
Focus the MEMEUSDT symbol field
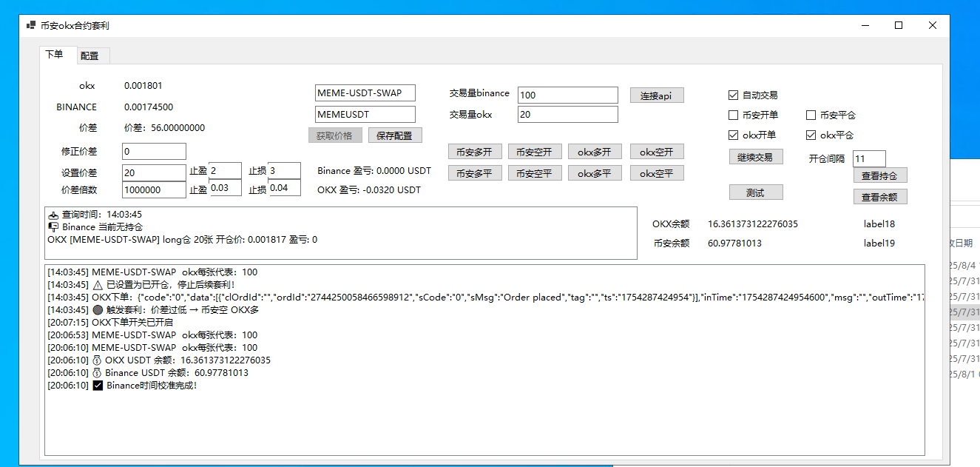tap(365, 115)
